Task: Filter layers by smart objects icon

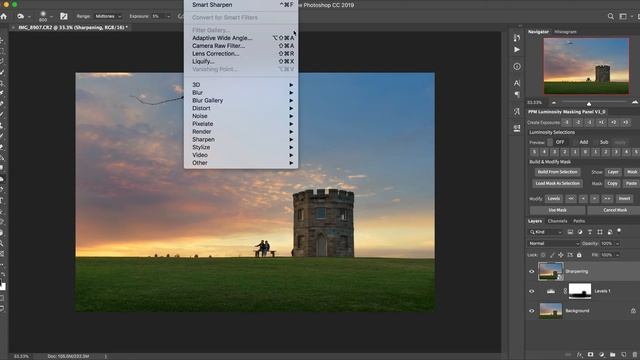Action: click(610, 232)
